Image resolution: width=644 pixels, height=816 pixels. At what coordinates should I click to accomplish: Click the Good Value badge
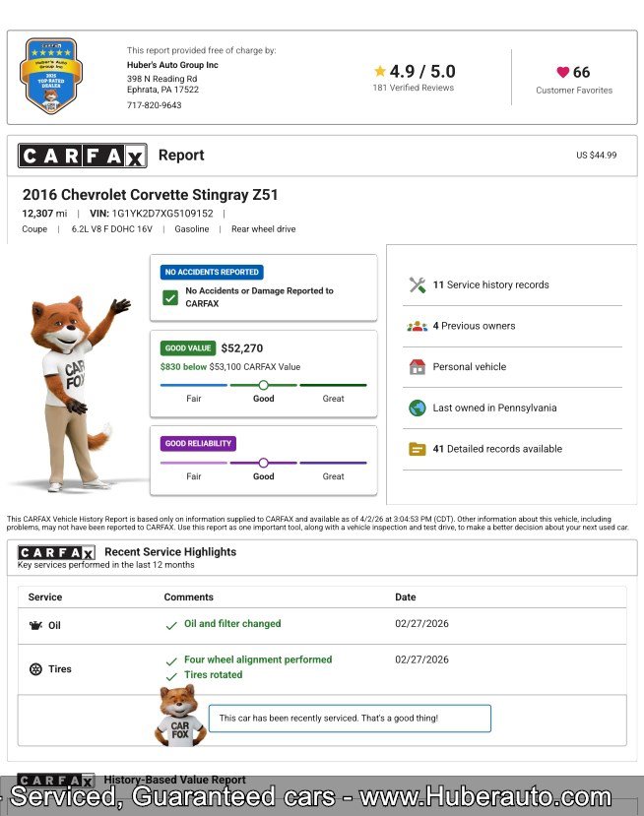tap(188, 348)
